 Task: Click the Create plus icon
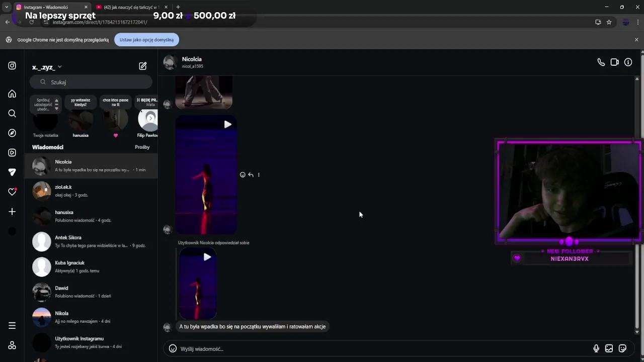(x=12, y=212)
